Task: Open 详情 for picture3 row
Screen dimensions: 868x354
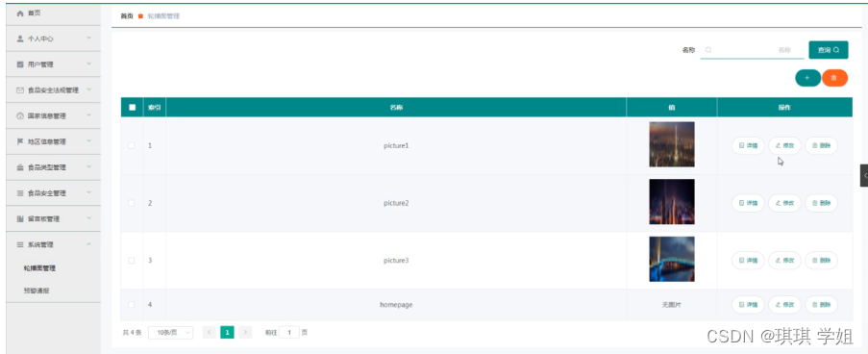Action: pos(748,261)
